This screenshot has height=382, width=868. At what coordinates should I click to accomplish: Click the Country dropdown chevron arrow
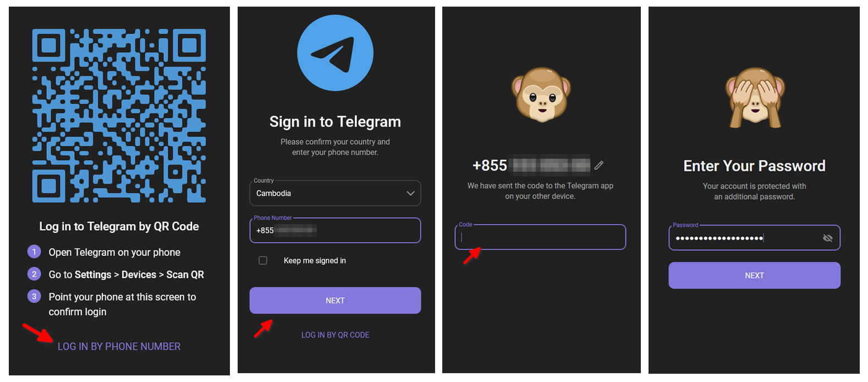[410, 193]
